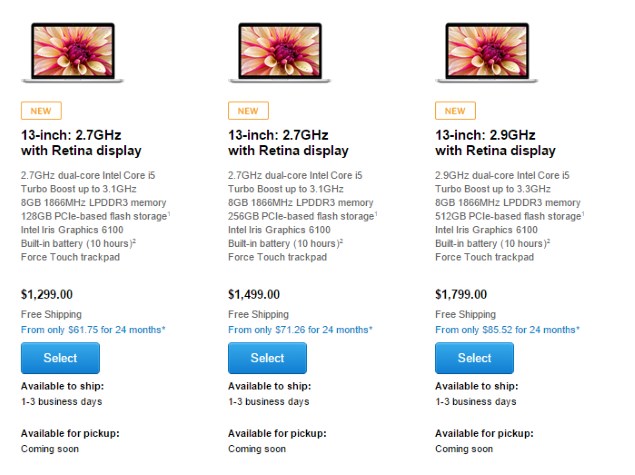Viewport: 635px width, 475px height.
Task: Click the NEW badge on the 128GB model
Action: [41, 111]
